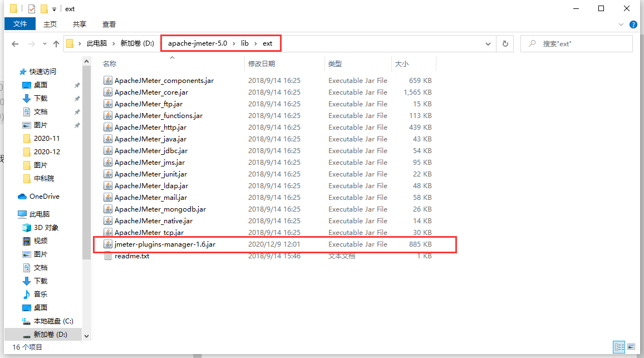
Task: Select details view from the status bar
Action: click(x=620, y=347)
